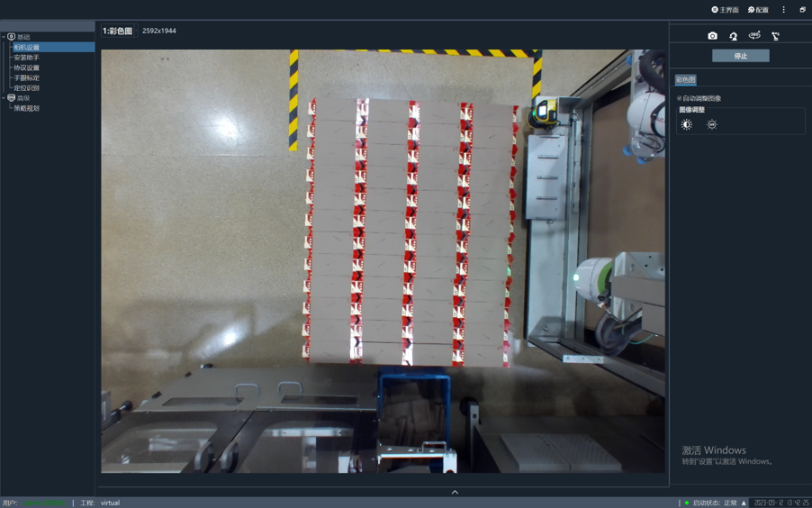This screenshot has height=508, width=812.
Task: Select the 定位识别 tree item
Action: click(26, 88)
